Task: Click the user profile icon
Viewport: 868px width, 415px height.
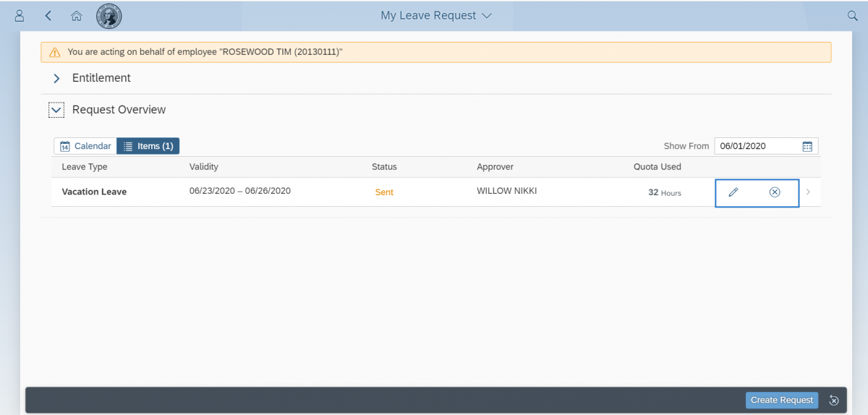Action: coord(20,15)
